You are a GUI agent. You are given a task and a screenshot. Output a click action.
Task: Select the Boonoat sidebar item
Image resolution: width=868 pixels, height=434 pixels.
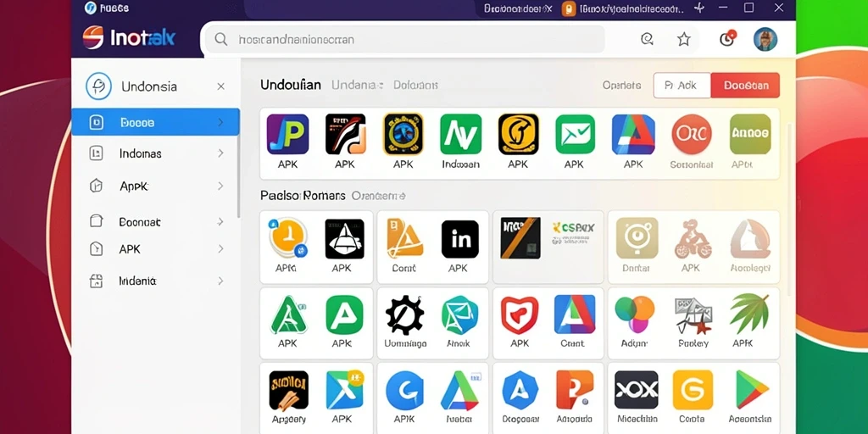pos(156,222)
